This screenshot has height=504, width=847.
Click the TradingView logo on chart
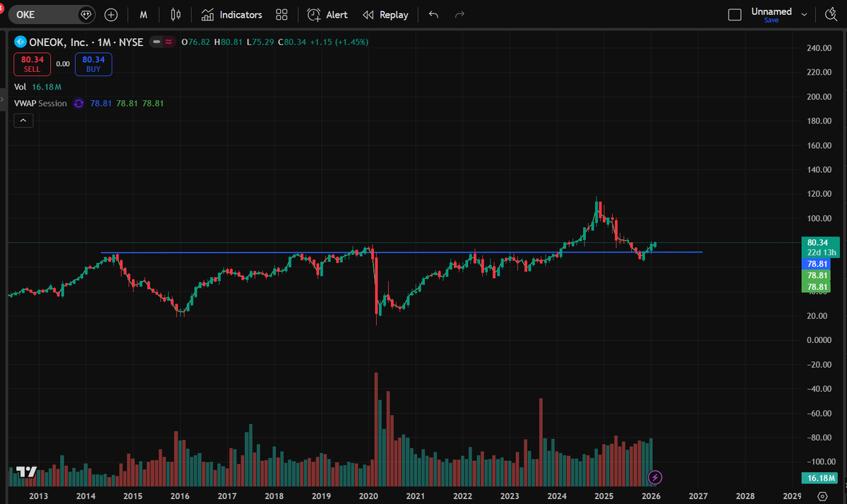pyautogui.click(x=26, y=472)
